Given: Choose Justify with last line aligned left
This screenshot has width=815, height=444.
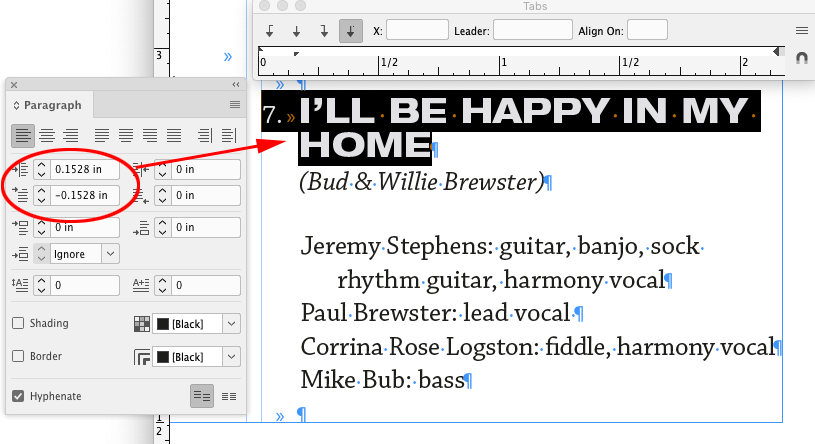Looking at the screenshot, I should (102, 136).
